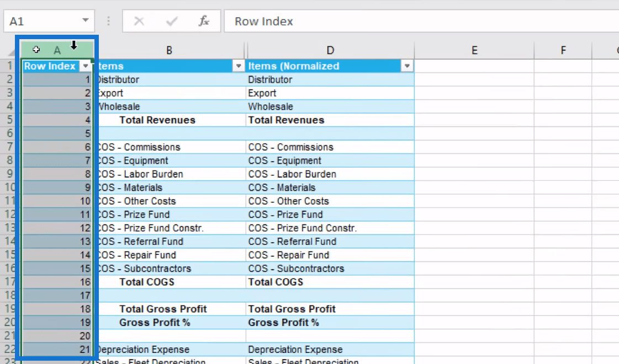Image resolution: width=619 pixels, height=364 pixels.
Task: Click Total COGS cell in column D
Action: coord(330,282)
